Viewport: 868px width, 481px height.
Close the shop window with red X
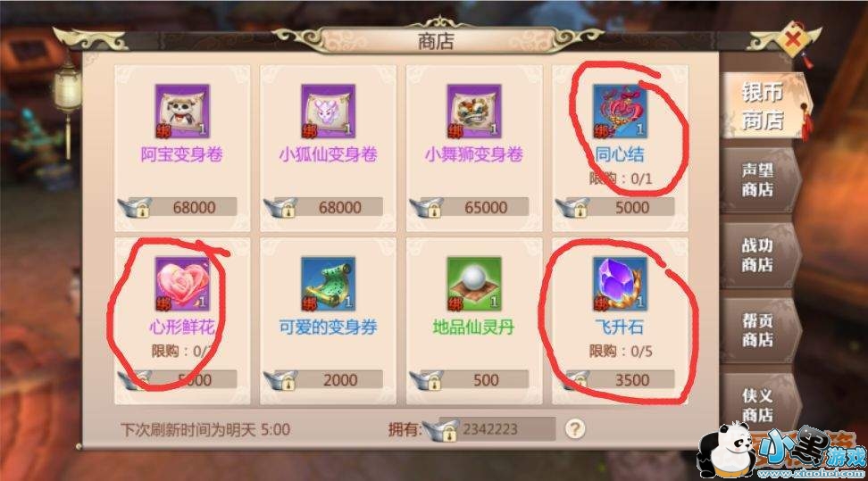(793, 40)
